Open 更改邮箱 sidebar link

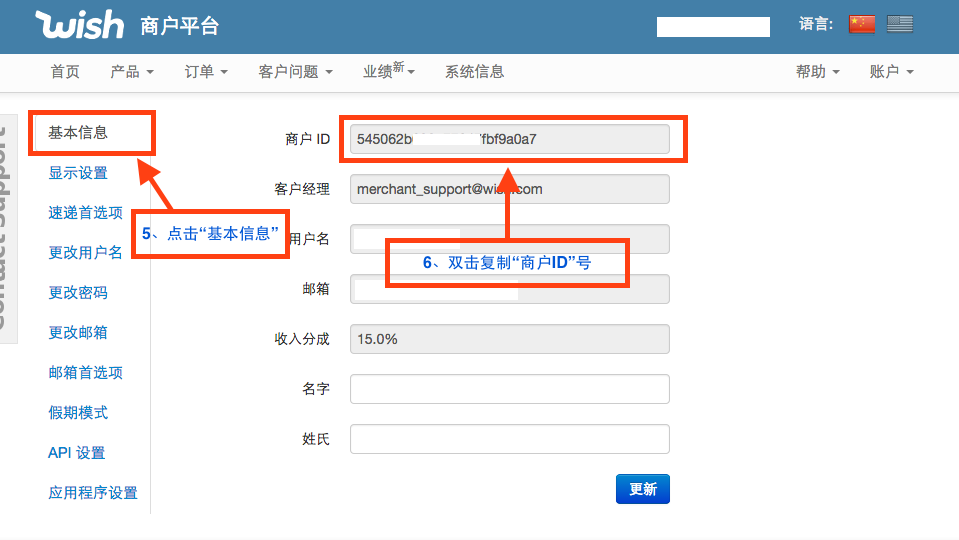pos(78,332)
